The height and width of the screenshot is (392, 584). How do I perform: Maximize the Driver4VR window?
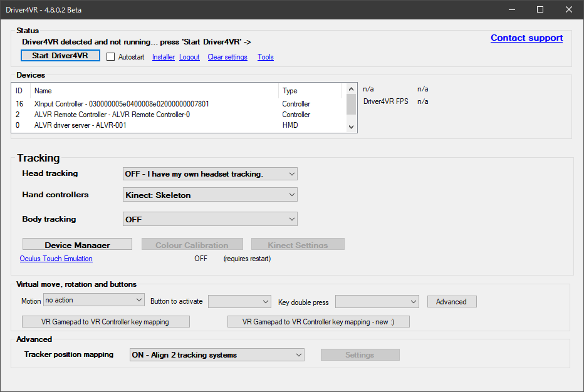[540, 9]
